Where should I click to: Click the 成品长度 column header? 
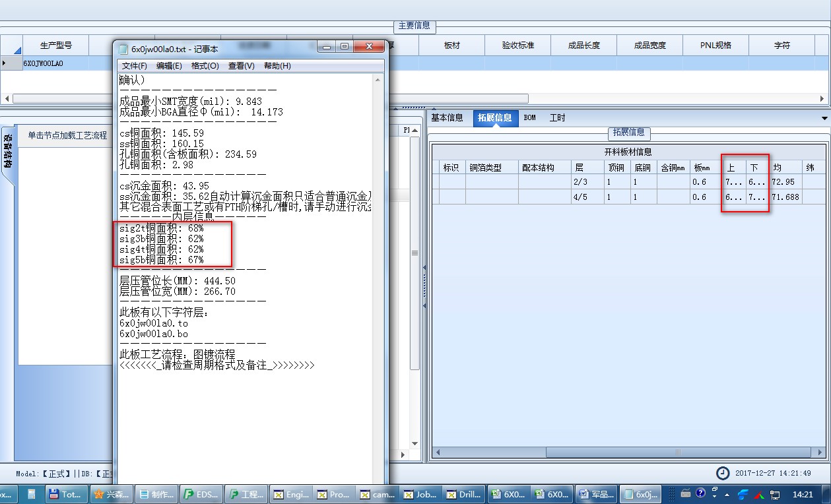click(584, 46)
